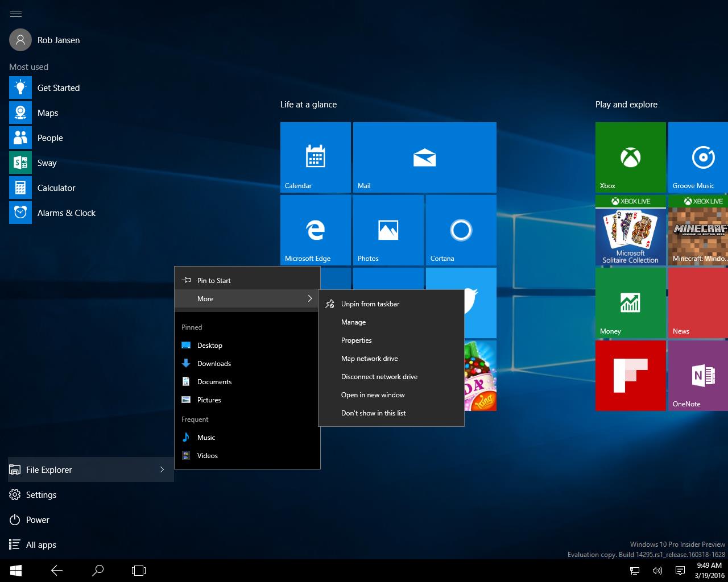Click the Windows Start button in taskbar
This screenshot has height=582, width=728.
click(x=16, y=571)
